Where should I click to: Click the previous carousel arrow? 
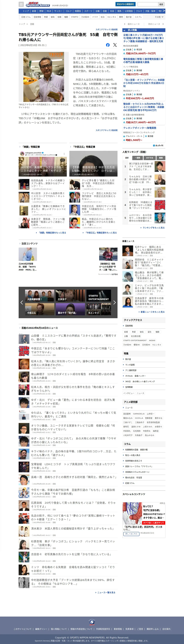pos(21,302)
